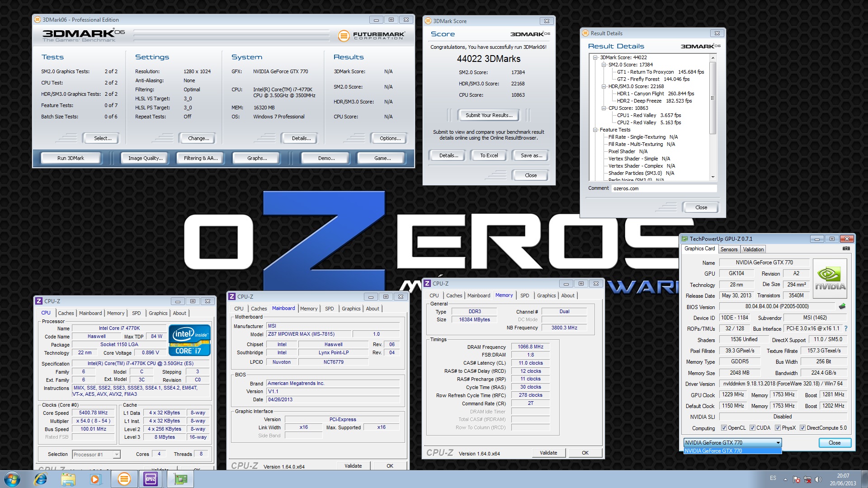868x488 pixels.
Task: Click the Result Details scrollbar down arrow
Action: pyautogui.click(x=713, y=177)
